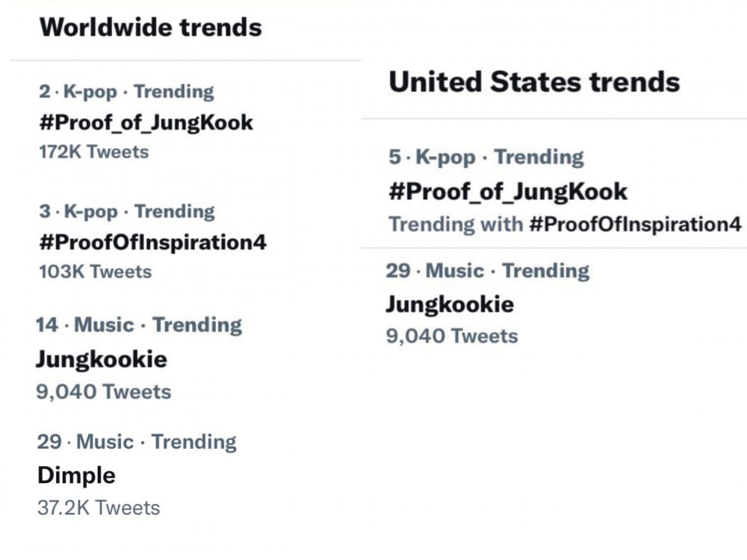Click the '103K Tweets' count

click(x=96, y=272)
